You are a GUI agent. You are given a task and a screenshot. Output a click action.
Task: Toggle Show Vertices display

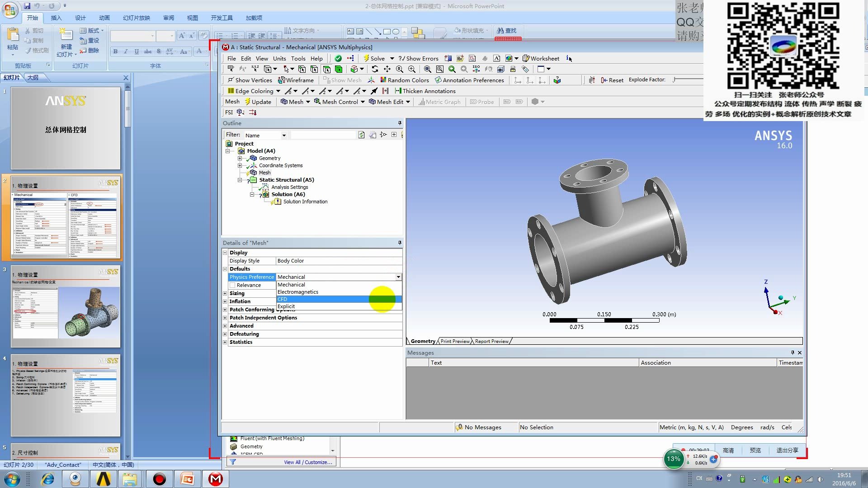click(250, 80)
